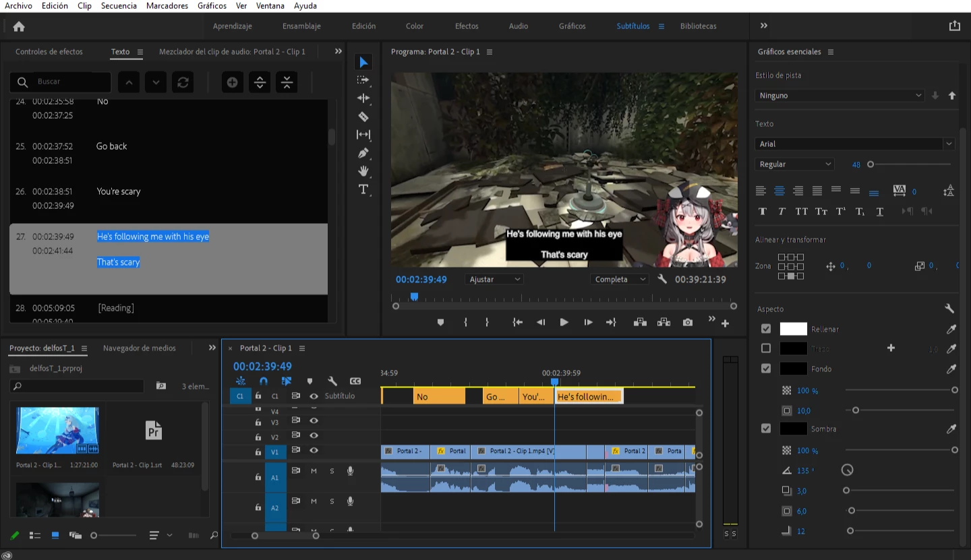The width and height of the screenshot is (971, 560).
Task: Add marker in program monitor
Action: point(440,322)
